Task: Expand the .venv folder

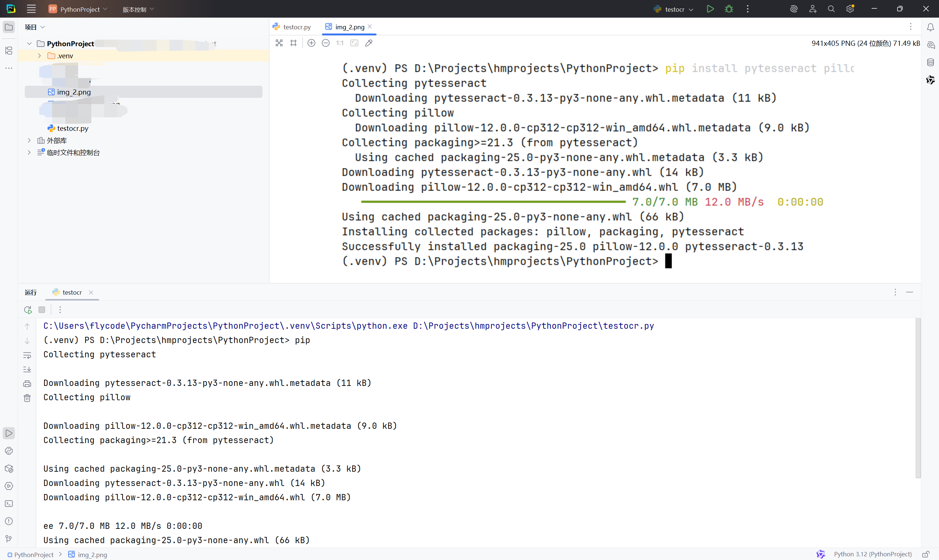Action: pyautogui.click(x=39, y=56)
